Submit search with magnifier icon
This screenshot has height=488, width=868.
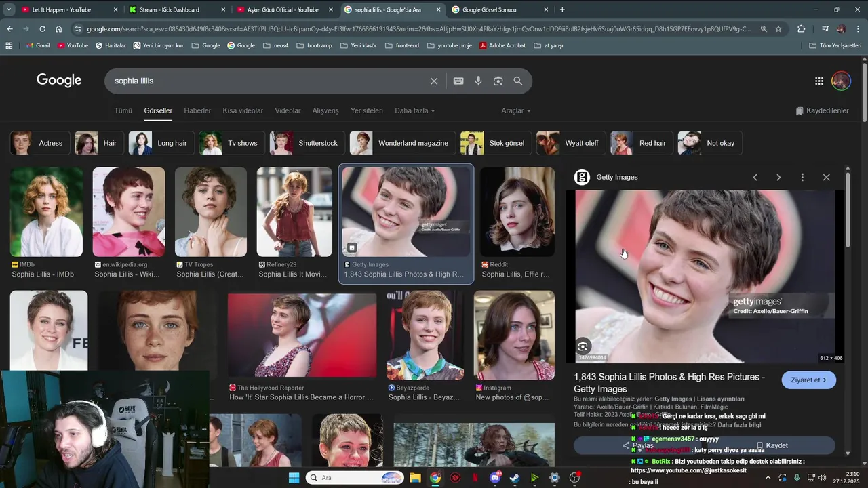click(x=518, y=81)
